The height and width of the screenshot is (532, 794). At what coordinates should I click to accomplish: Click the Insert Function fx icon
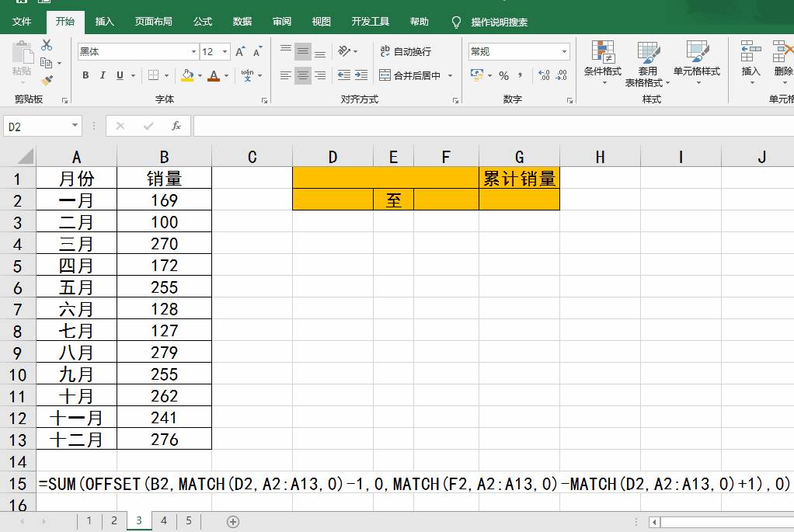[x=176, y=126]
